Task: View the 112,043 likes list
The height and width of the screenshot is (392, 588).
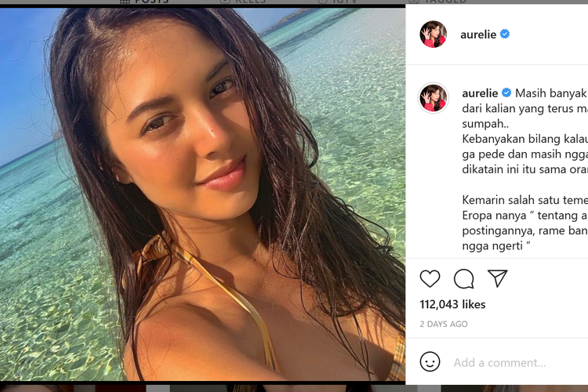Action: click(452, 304)
